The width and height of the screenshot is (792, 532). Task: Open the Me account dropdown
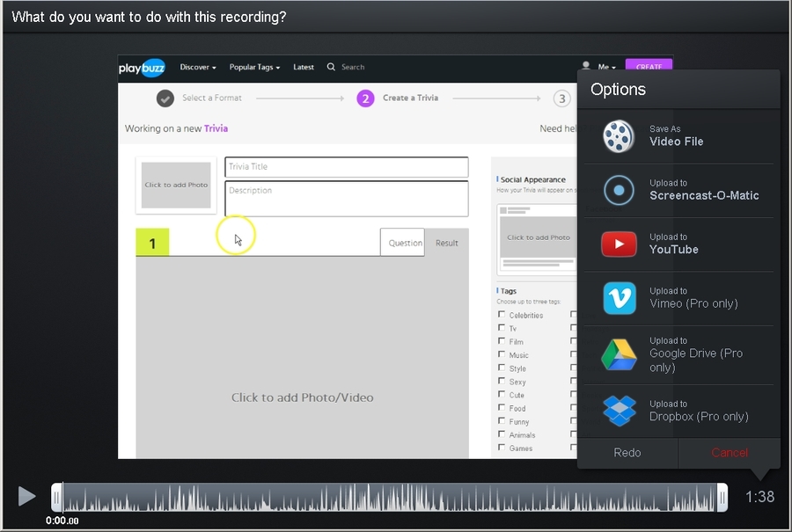606,67
